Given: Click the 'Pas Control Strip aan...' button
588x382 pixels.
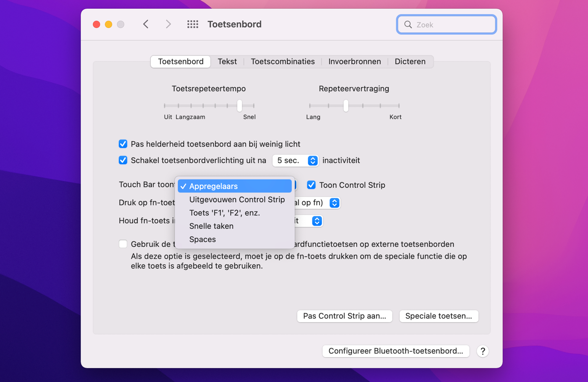Looking at the screenshot, I should [x=344, y=316].
